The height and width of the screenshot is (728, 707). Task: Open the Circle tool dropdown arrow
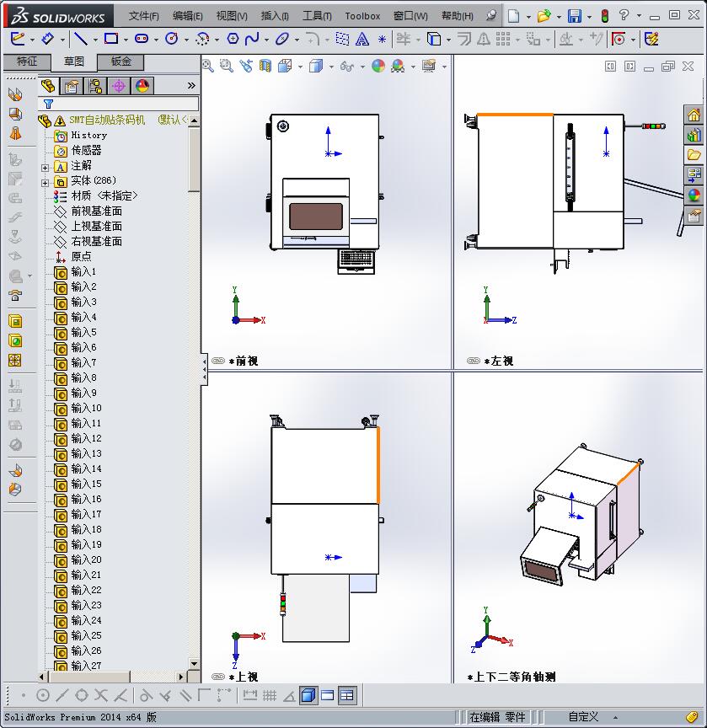click(x=186, y=40)
